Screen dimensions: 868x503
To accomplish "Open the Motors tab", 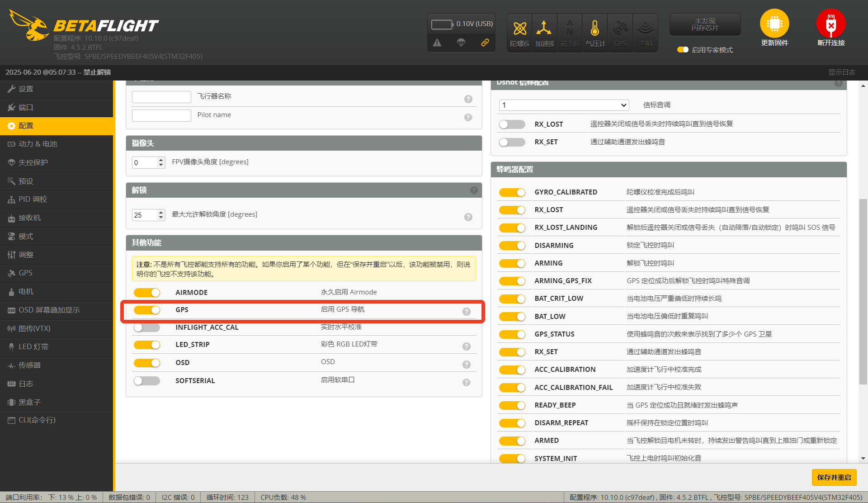I will click(57, 292).
